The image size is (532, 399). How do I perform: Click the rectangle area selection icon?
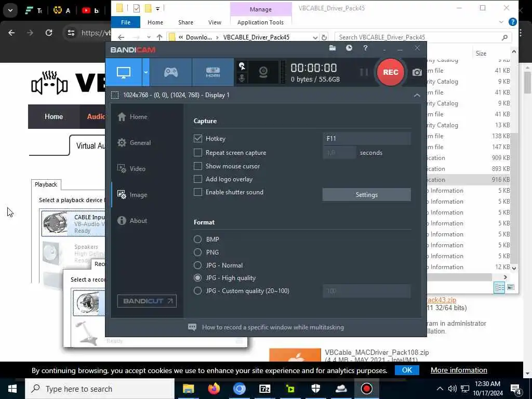pyautogui.click(x=115, y=95)
